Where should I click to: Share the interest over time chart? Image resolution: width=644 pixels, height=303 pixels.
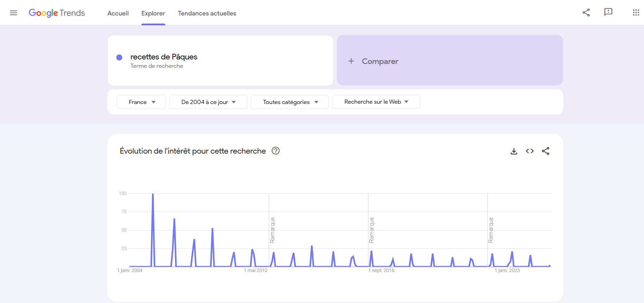[546, 151]
